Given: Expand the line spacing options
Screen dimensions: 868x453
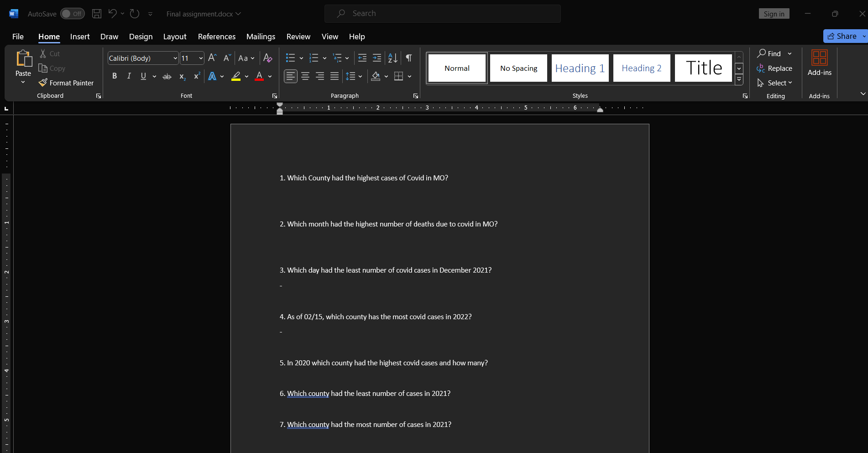Looking at the screenshot, I should pos(361,76).
